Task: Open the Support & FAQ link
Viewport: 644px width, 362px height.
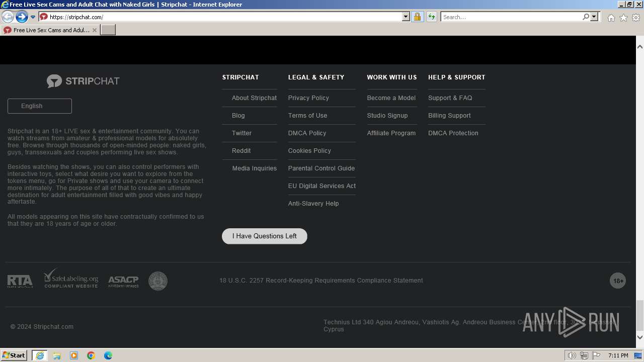Action: tap(450, 98)
